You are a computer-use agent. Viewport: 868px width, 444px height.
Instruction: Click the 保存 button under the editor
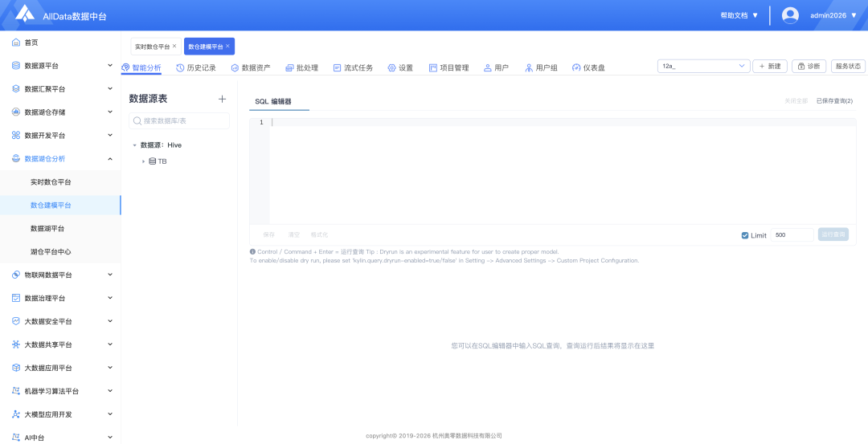tap(269, 235)
